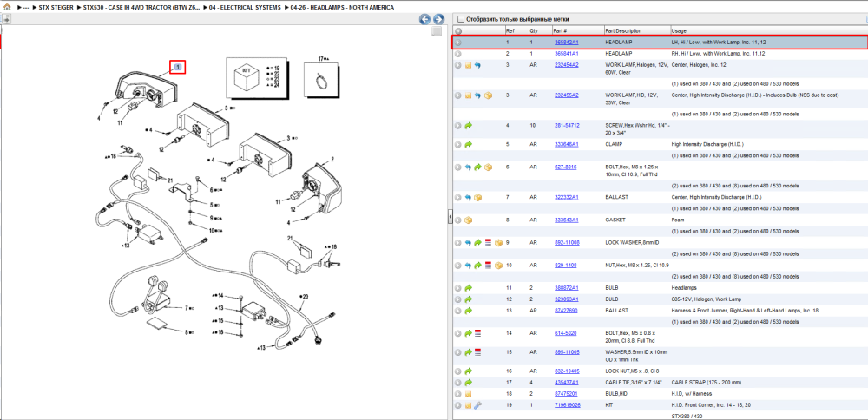Click the note icon on the BULB,HID row

point(469,394)
